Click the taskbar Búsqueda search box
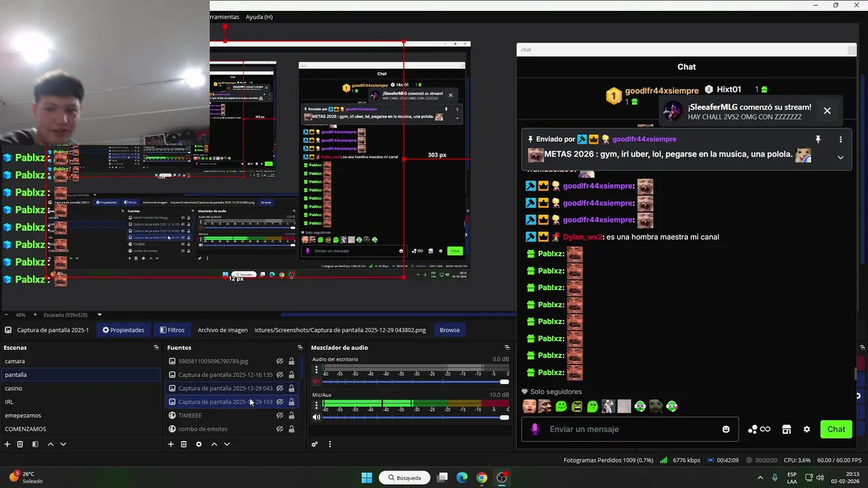Image resolution: width=868 pixels, height=488 pixels. coord(405,478)
